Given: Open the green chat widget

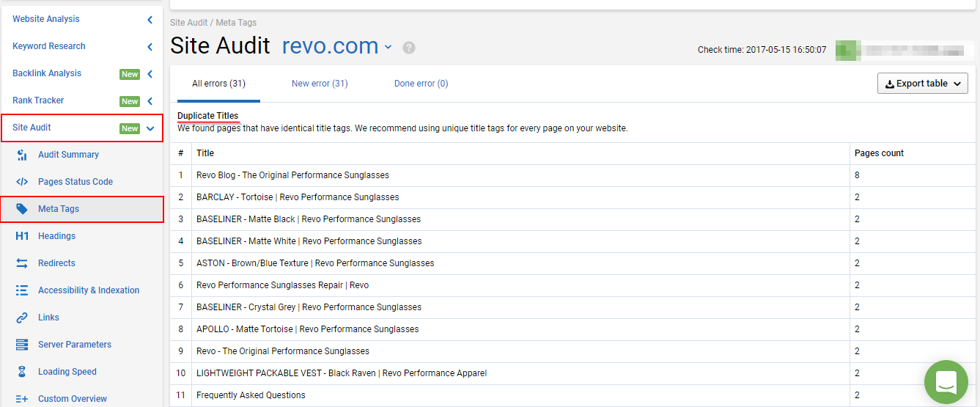Looking at the screenshot, I should point(946,382).
